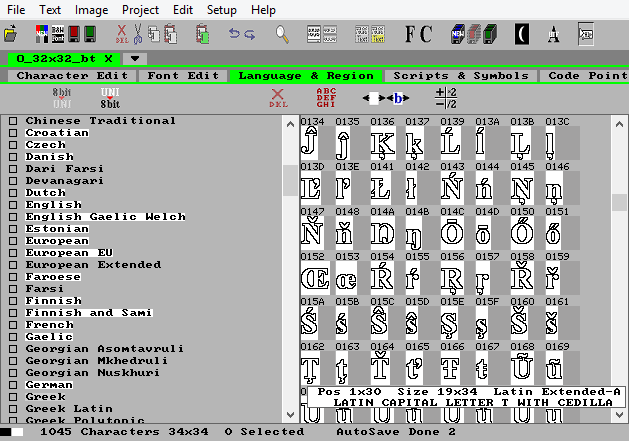Screen dimensions: 629x441
Task: Check the Czech language box
Action: (13, 144)
